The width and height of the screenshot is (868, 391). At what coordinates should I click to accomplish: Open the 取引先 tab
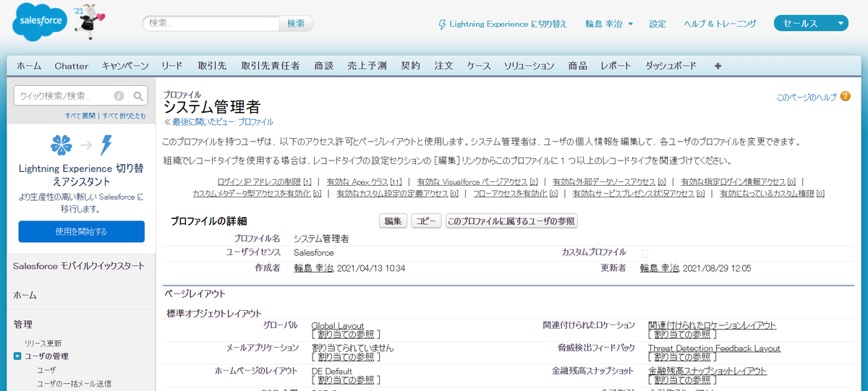pos(212,66)
